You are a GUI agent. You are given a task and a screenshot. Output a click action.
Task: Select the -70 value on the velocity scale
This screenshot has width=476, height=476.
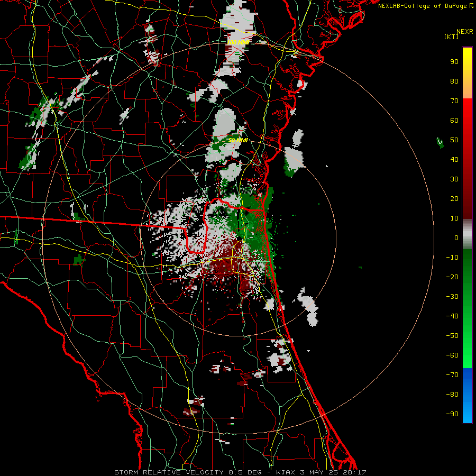(x=452, y=375)
